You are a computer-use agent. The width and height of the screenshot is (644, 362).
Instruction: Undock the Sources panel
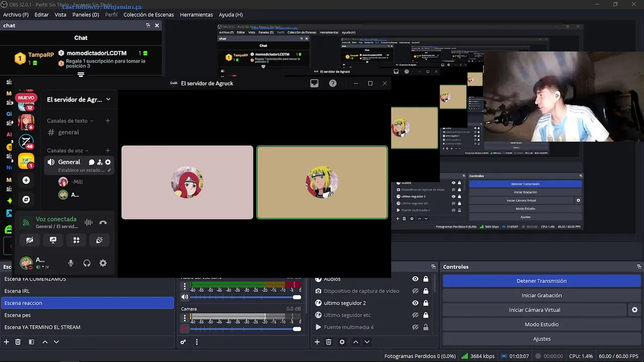point(433,267)
